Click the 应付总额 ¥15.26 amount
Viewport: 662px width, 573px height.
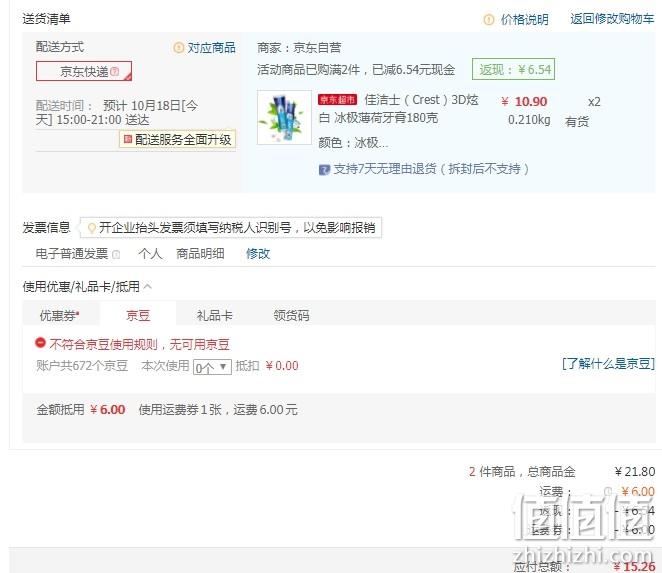[635, 566]
